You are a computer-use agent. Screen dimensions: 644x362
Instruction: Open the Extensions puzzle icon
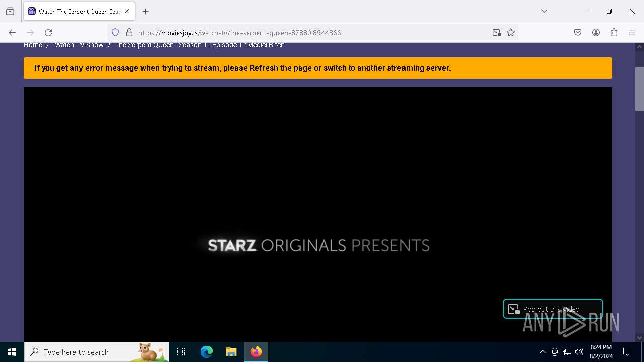[x=614, y=32]
